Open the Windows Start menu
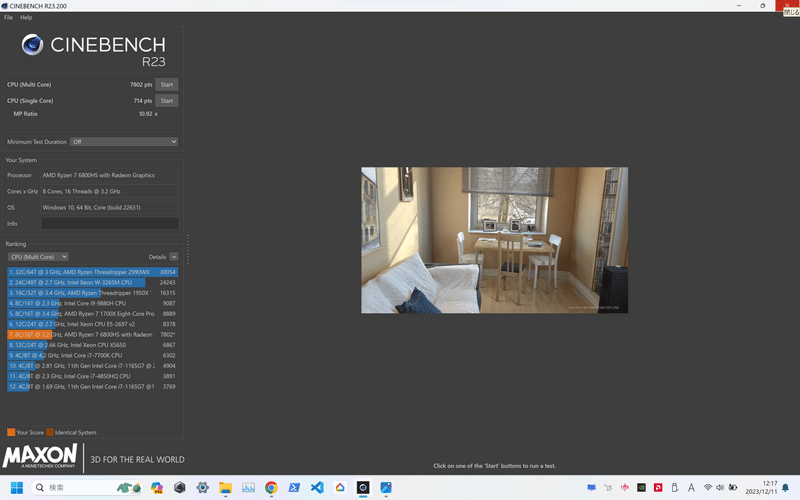Image resolution: width=800 pixels, height=500 pixels. pos(17,488)
